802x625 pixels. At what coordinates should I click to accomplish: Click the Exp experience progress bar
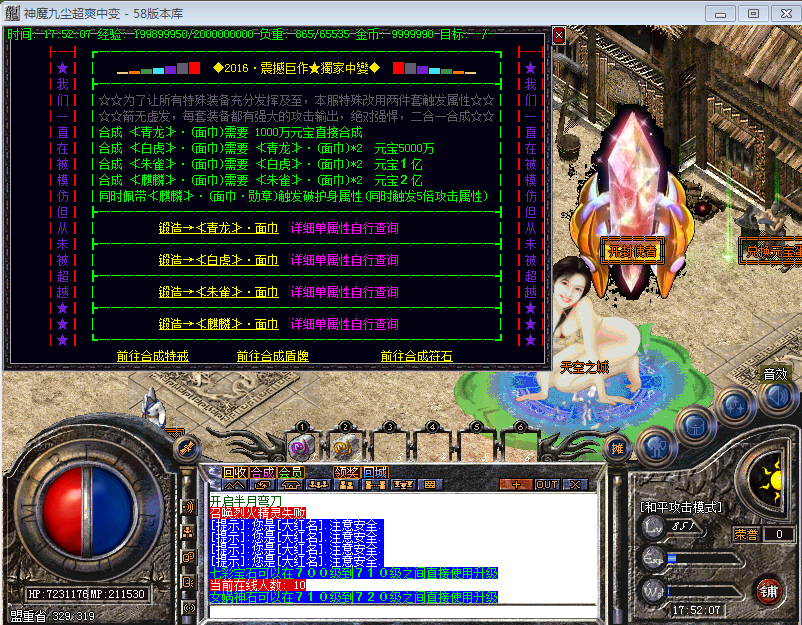click(x=703, y=559)
